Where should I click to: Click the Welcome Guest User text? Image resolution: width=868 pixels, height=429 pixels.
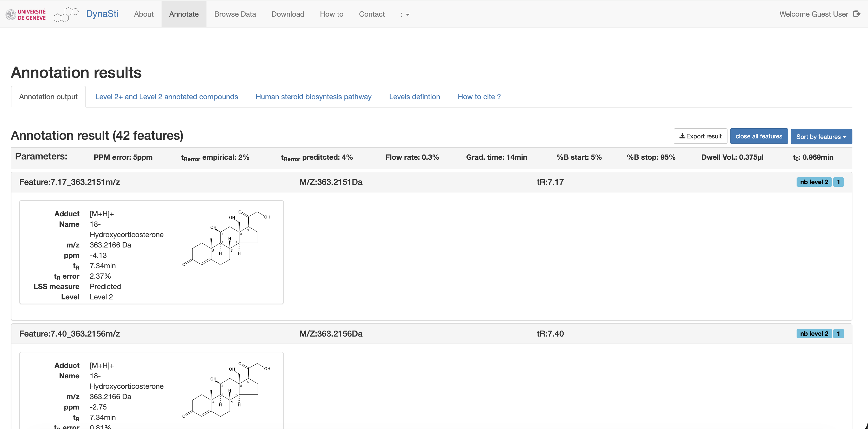pos(813,14)
